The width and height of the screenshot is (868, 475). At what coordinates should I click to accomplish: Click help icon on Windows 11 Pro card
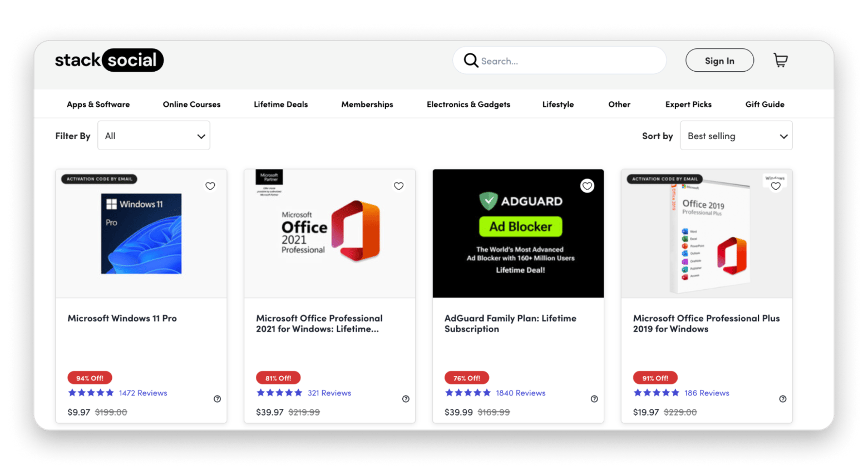click(x=217, y=399)
